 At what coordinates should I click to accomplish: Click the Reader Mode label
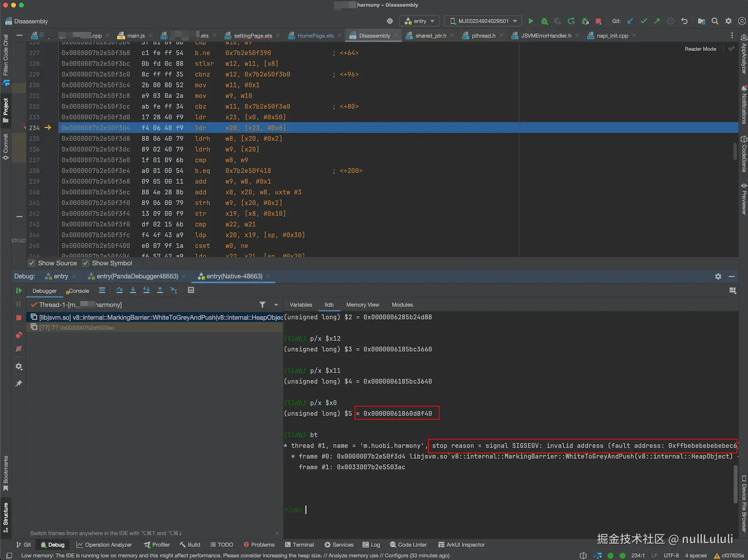[x=700, y=49]
